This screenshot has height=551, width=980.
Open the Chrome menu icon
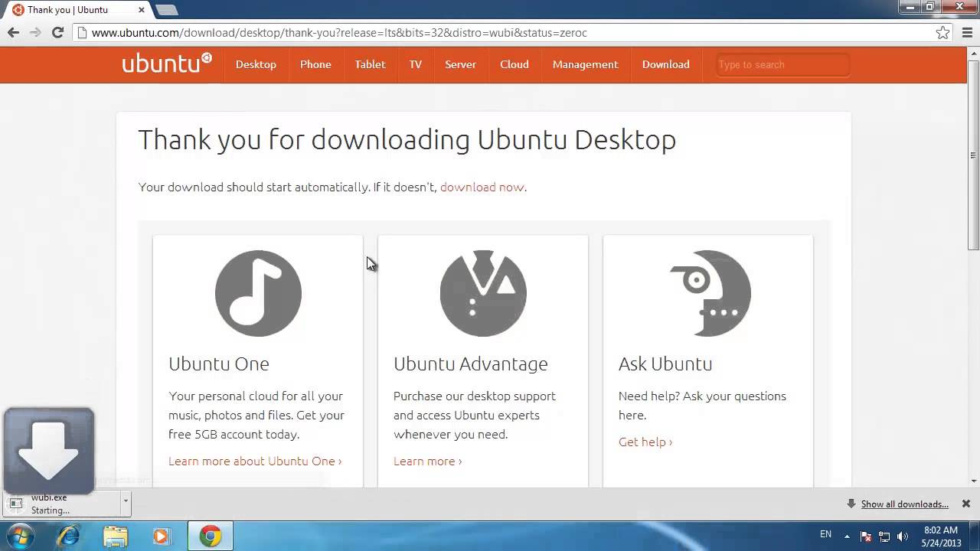click(966, 32)
